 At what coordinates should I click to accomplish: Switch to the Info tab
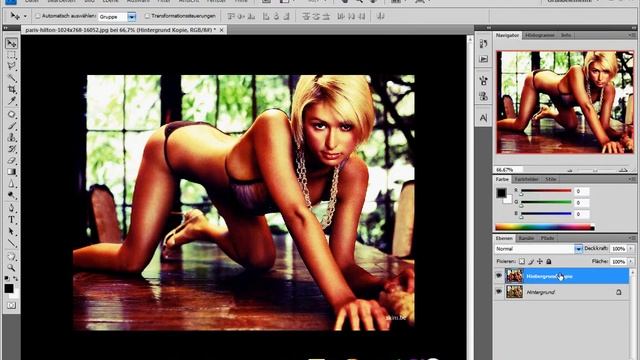[566, 36]
